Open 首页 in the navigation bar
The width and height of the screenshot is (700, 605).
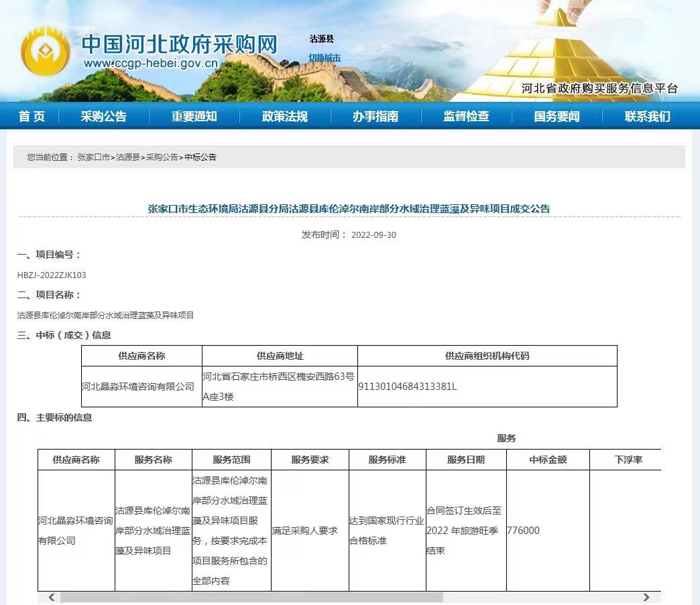(x=32, y=117)
